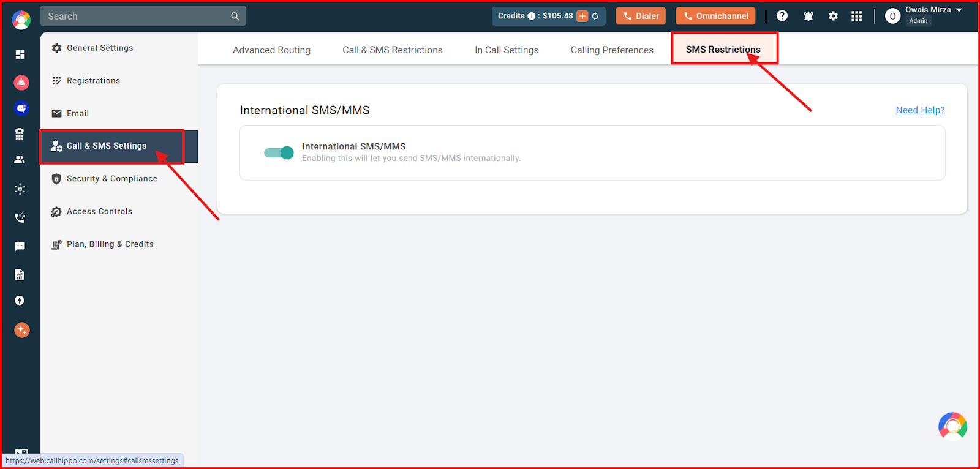Click the search magnifier icon
Image resolution: width=980 pixels, height=469 pixels.
[x=235, y=17]
